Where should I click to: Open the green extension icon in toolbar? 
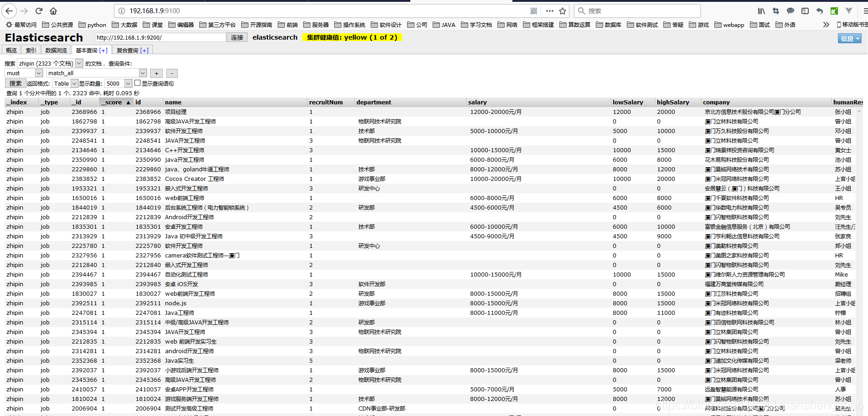click(834, 10)
